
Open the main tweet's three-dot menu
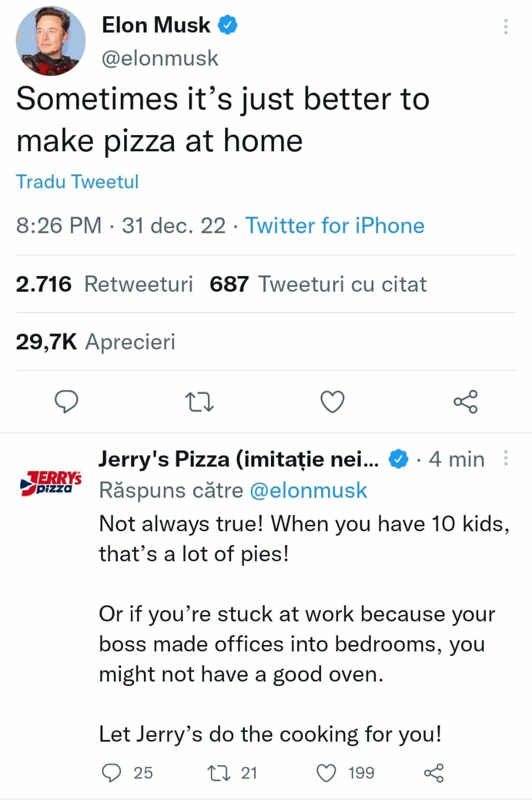coord(505,27)
